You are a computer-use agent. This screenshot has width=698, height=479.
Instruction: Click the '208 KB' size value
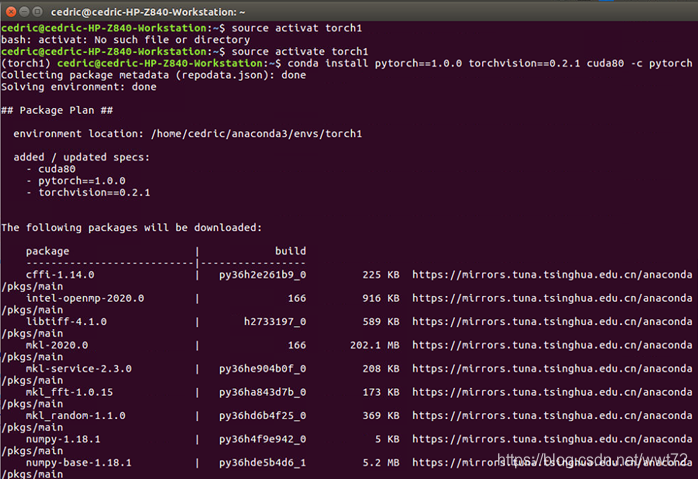[381, 369]
